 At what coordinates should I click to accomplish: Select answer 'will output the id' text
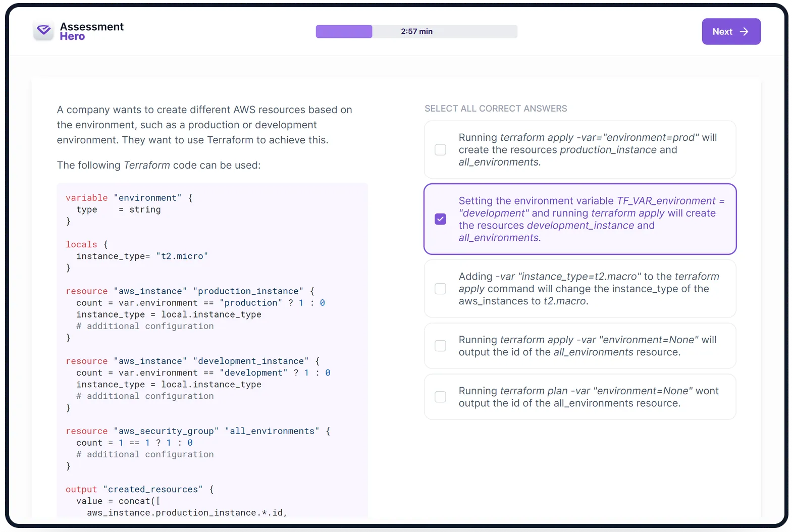[588, 346]
